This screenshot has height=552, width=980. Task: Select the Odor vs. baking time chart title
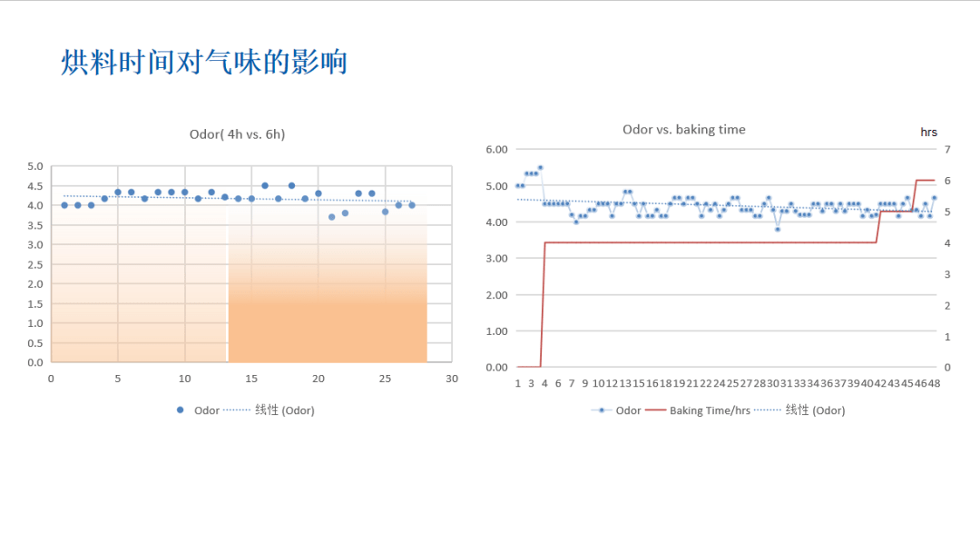(x=682, y=130)
